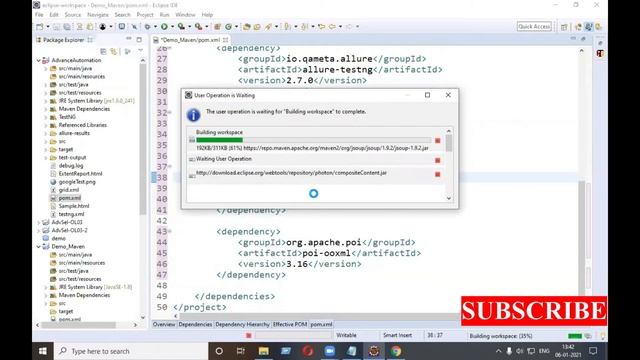
Task: Cancel the compositeContent.jar download job
Action: 438,174
